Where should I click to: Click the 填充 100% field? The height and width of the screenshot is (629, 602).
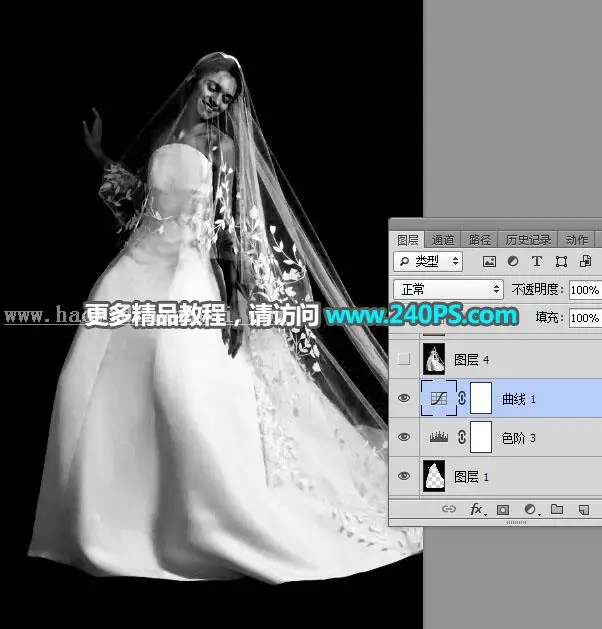pyautogui.click(x=585, y=318)
